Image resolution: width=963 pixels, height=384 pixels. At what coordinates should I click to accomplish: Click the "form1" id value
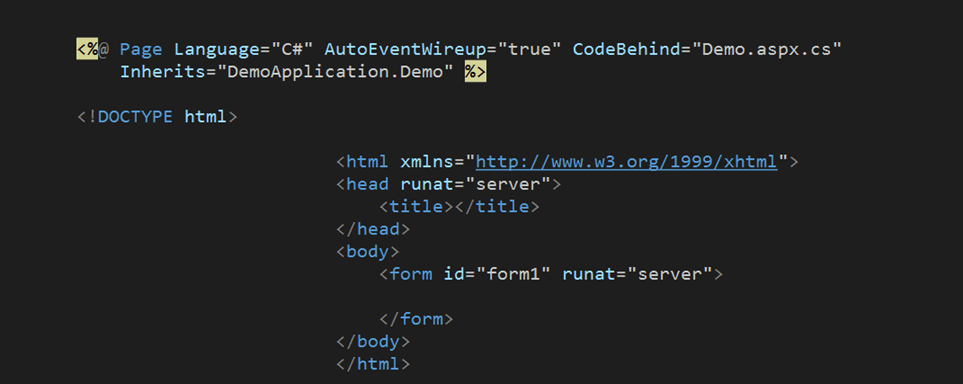point(513,274)
